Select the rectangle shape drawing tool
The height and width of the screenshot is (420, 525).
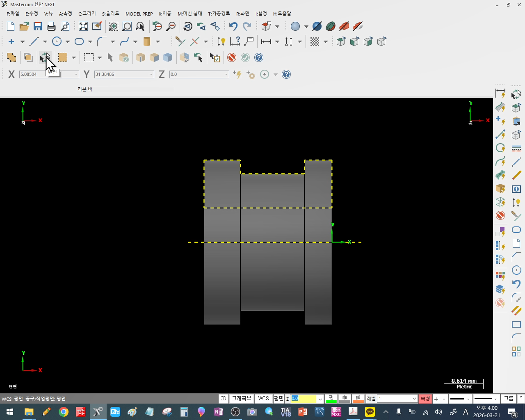79,41
